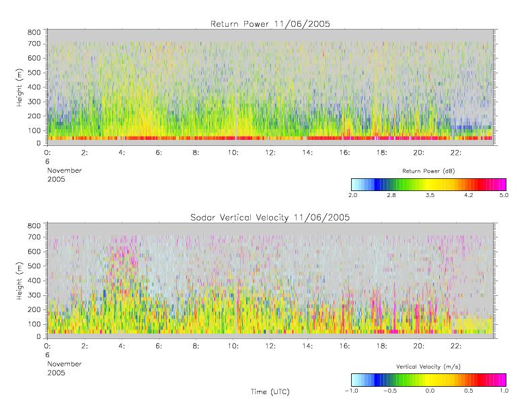
Task: Click "November" date label below Return Power plot
Action: pos(65,170)
